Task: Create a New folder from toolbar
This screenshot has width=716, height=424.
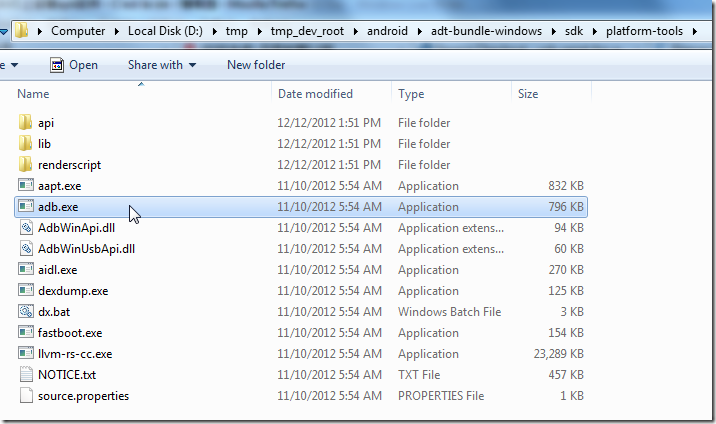Action: (x=256, y=65)
